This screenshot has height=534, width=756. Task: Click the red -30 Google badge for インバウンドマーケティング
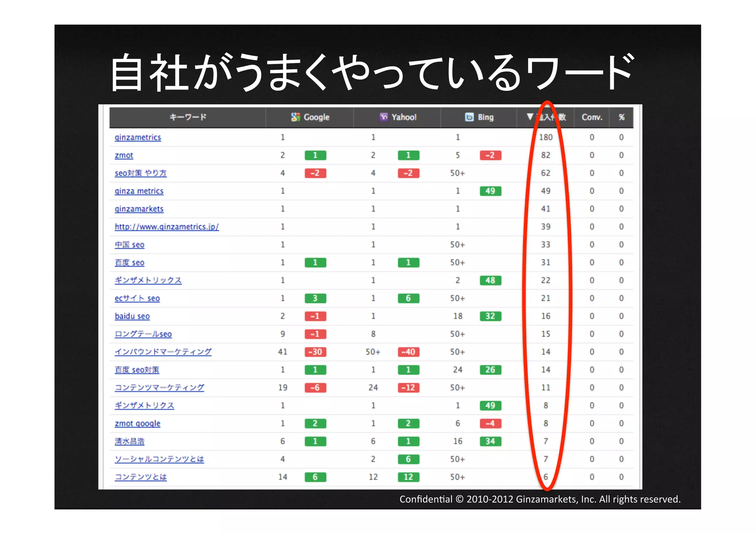pos(315,352)
